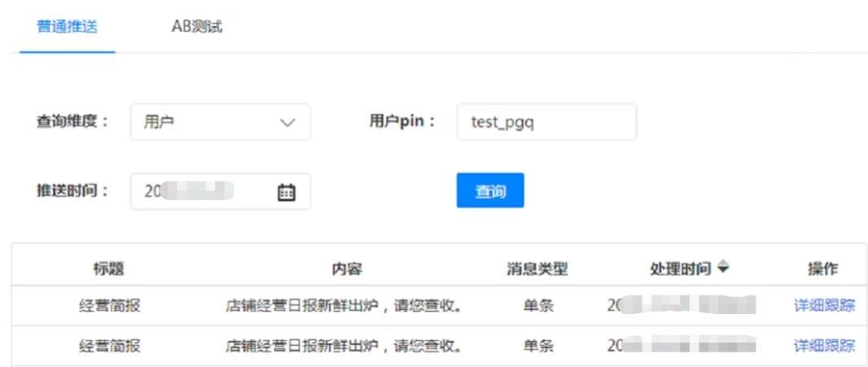Click the 查询维度 label
Viewport: 868px width, 367px height.
(x=72, y=122)
